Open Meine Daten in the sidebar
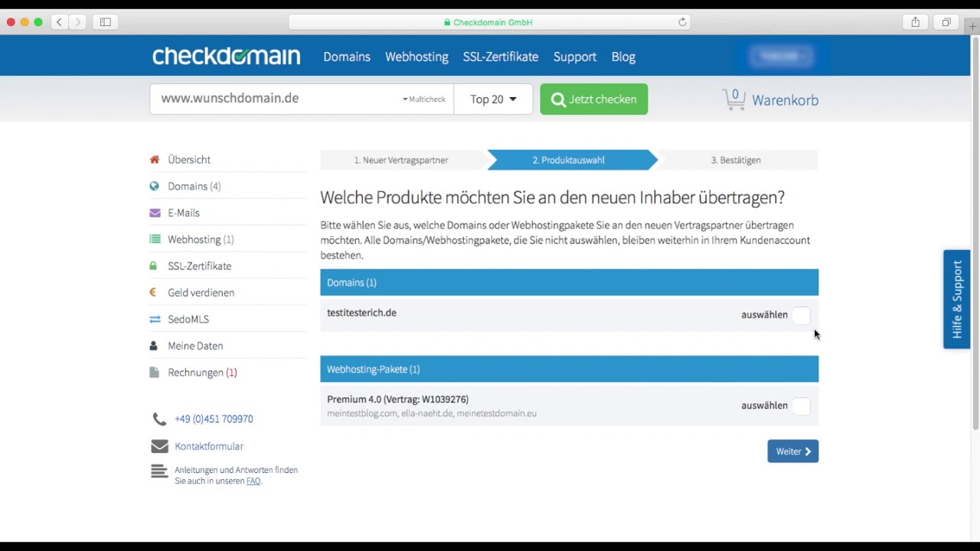Viewport: 980px width, 551px height. 195,346
